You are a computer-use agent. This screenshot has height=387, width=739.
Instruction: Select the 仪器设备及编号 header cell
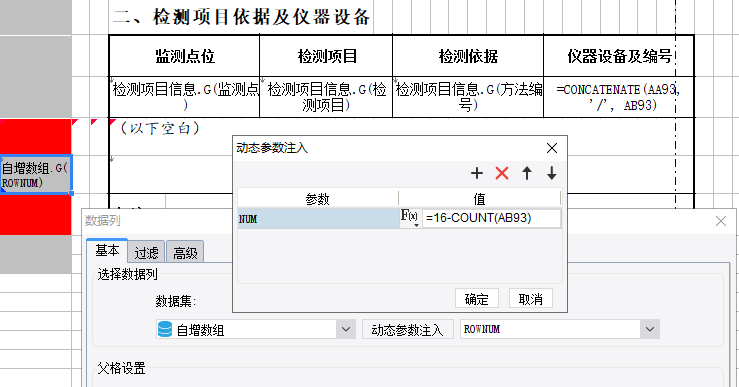pyautogui.click(x=619, y=56)
